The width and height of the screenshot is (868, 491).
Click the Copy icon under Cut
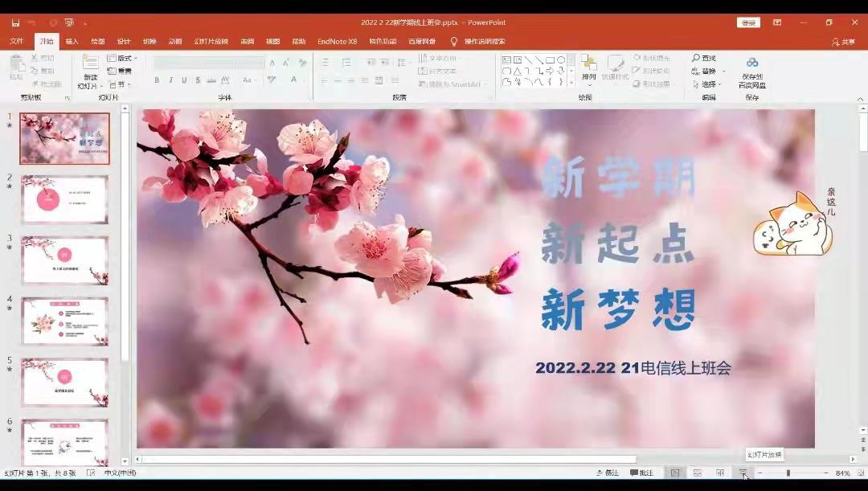pyautogui.click(x=35, y=70)
